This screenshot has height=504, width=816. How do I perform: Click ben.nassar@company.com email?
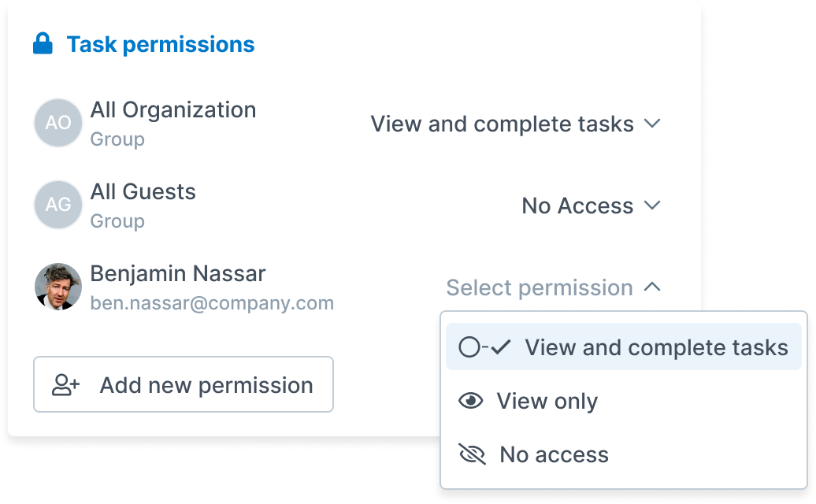point(212,302)
